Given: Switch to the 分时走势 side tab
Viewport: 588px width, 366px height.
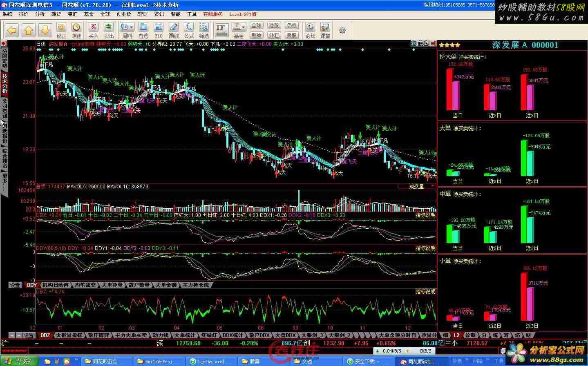Looking at the screenshot, I should (4, 59).
